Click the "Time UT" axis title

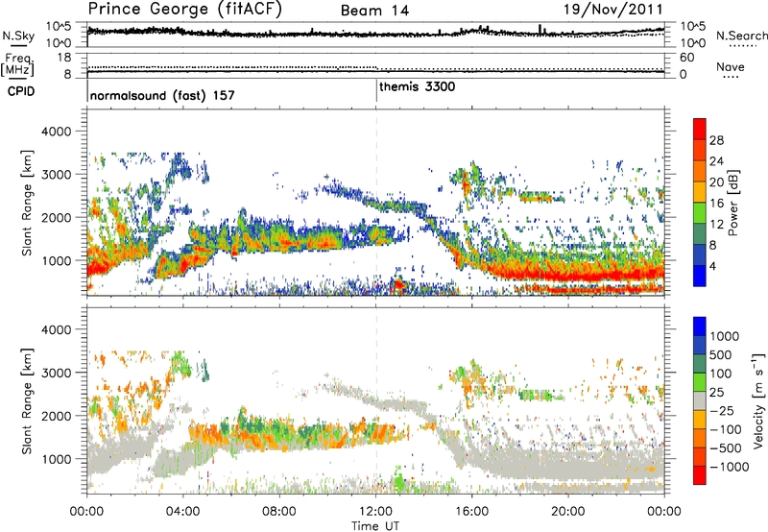point(375,526)
